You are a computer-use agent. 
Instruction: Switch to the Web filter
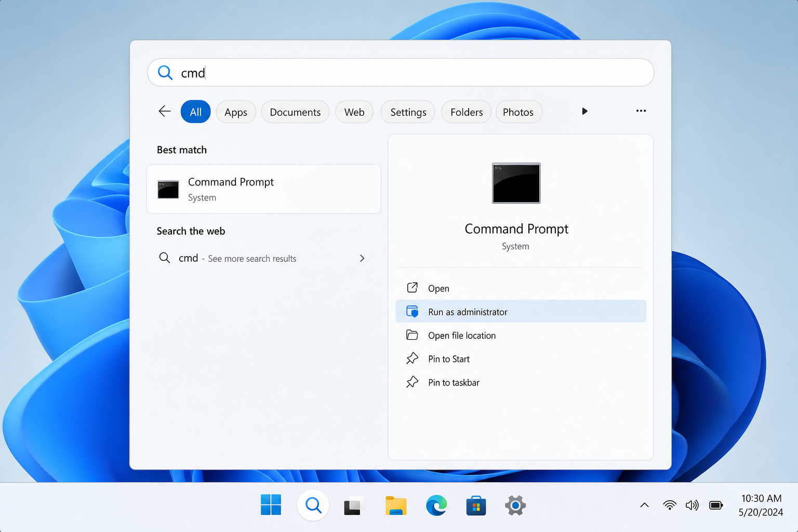354,112
